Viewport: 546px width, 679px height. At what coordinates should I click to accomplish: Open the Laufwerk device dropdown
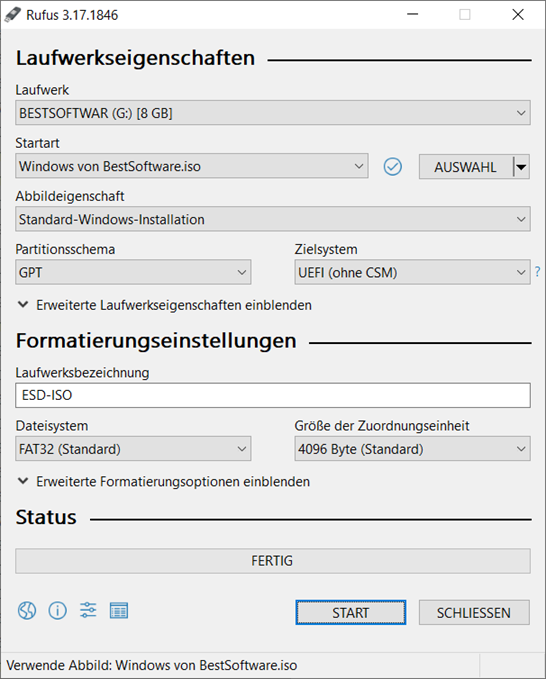click(x=273, y=113)
